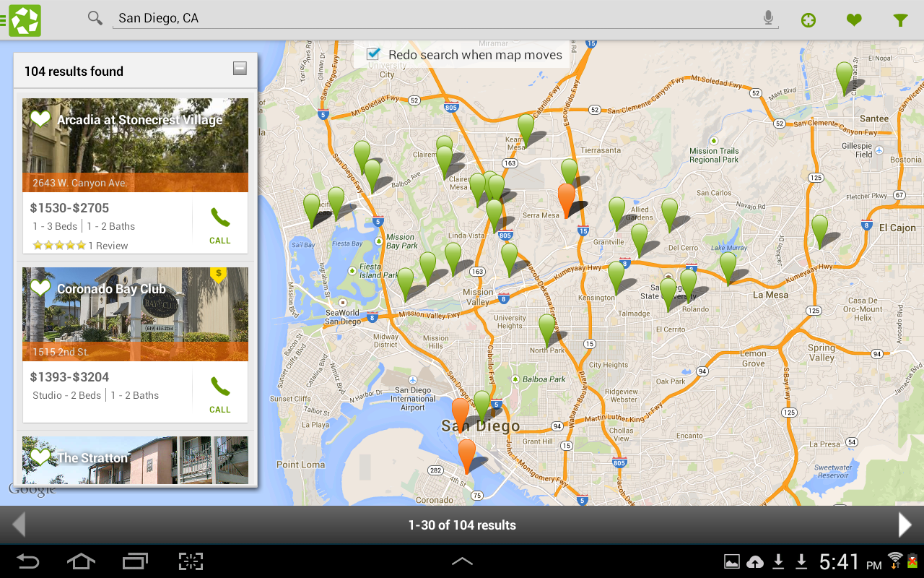Open search filters with the funnel icon

[x=900, y=20]
